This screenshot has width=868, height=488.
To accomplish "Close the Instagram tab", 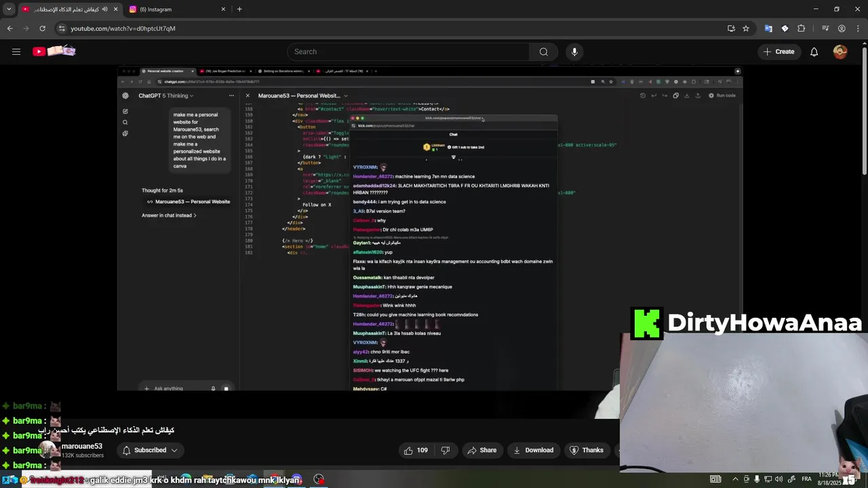I will 223,9.
